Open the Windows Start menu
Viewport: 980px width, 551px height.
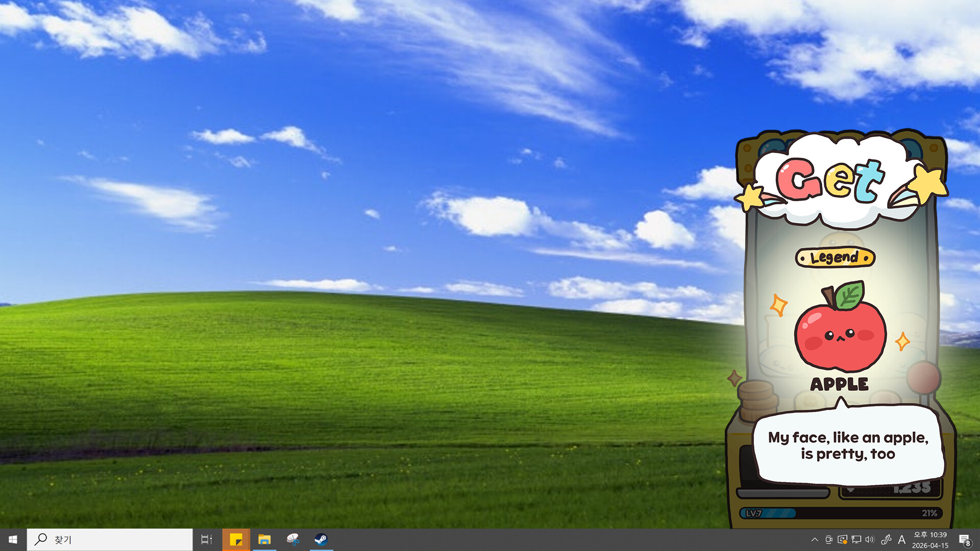click(13, 539)
